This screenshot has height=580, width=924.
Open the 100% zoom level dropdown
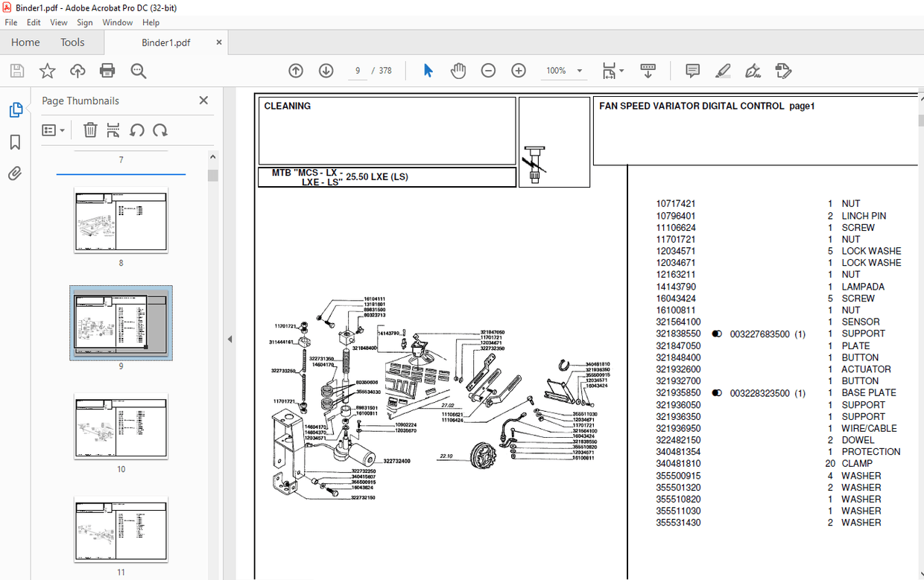(579, 71)
